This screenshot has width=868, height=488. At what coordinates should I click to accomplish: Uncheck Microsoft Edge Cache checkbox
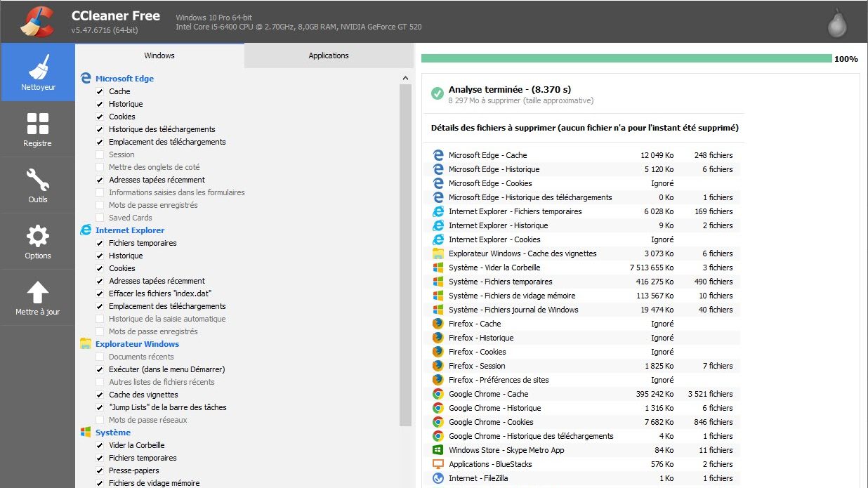pos(100,91)
